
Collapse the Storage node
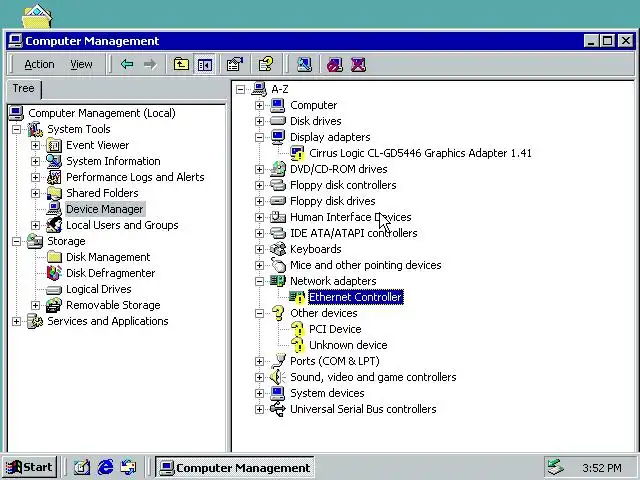pyautogui.click(x=16, y=242)
